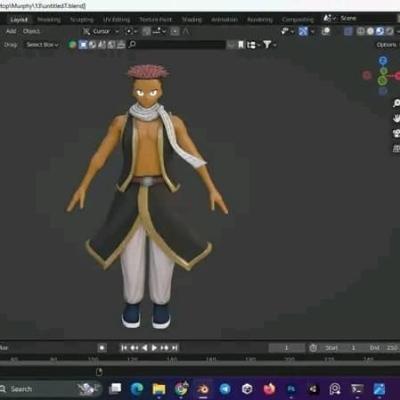Switch to the Sculpting workspace tab
The height and width of the screenshot is (400, 400).
pyautogui.click(x=82, y=20)
